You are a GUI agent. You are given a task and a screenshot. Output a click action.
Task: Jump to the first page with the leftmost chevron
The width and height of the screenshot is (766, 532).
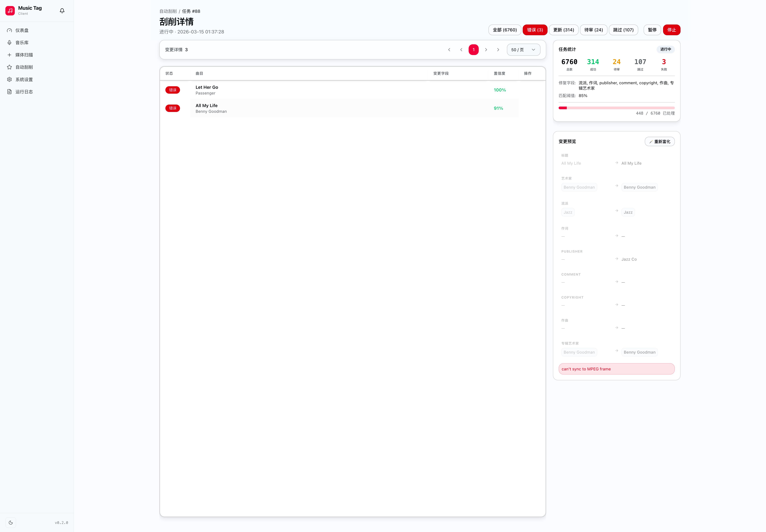point(449,50)
